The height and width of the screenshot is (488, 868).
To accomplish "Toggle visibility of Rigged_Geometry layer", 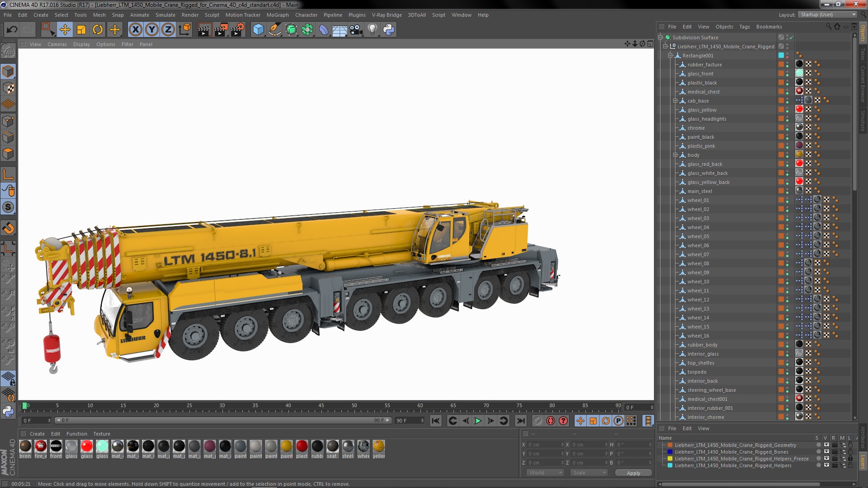I will coord(826,445).
